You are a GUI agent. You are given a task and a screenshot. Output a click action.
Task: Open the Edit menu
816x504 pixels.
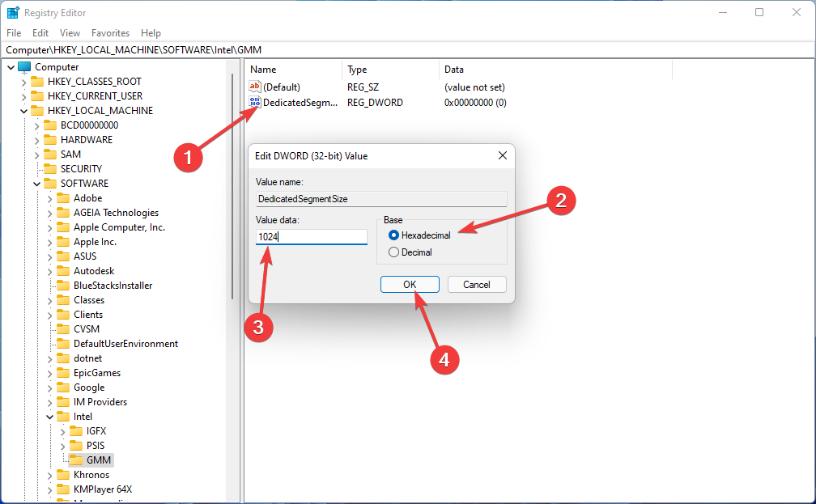[40, 33]
